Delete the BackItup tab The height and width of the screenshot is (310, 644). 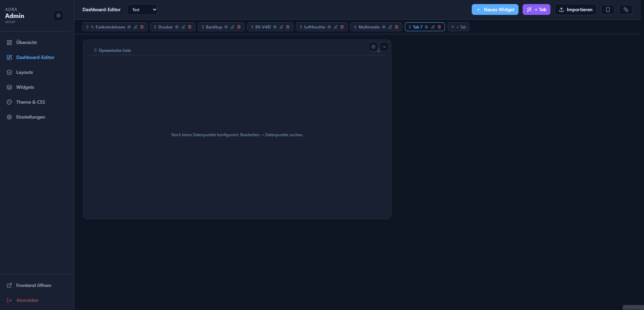[x=239, y=27]
